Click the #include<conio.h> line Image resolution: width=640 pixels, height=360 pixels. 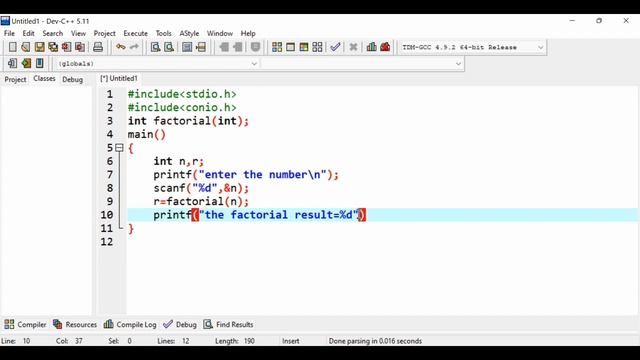point(182,107)
